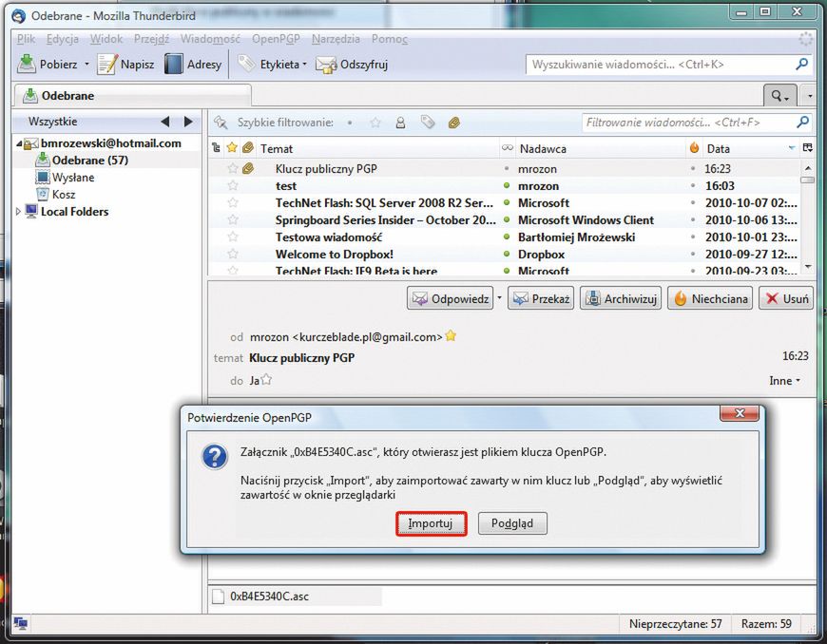The height and width of the screenshot is (644, 827).
Task: Open the Przejdź menu
Action: (151, 39)
